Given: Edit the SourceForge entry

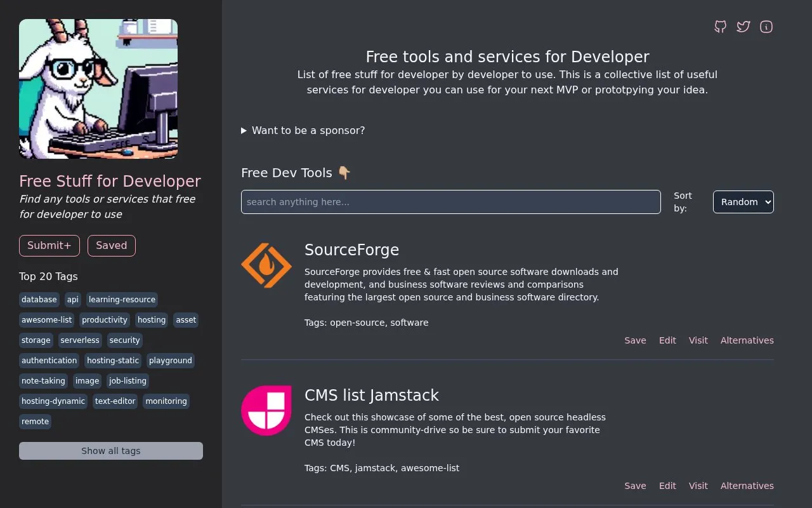Looking at the screenshot, I should pyautogui.click(x=667, y=340).
